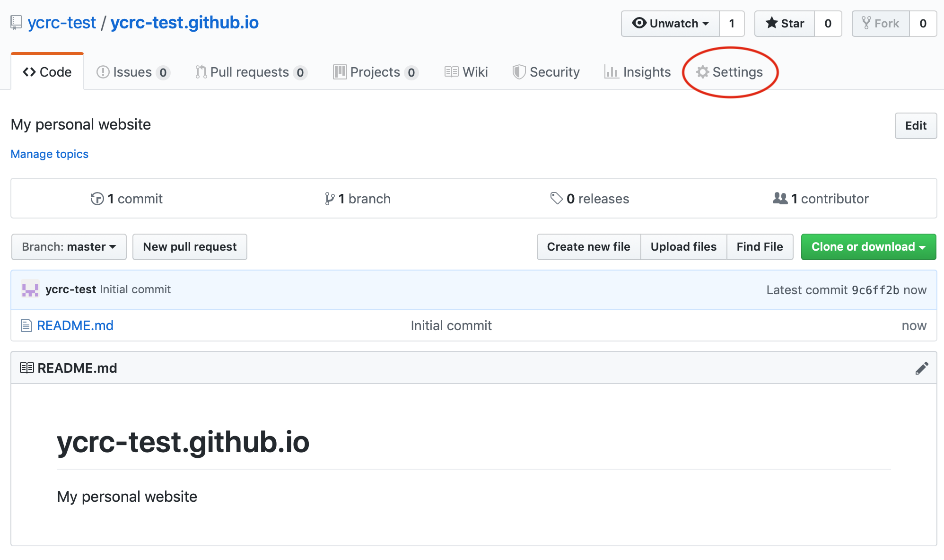This screenshot has width=944, height=560.
Task: Expand the Branch master dropdown
Action: (x=67, y=247)
